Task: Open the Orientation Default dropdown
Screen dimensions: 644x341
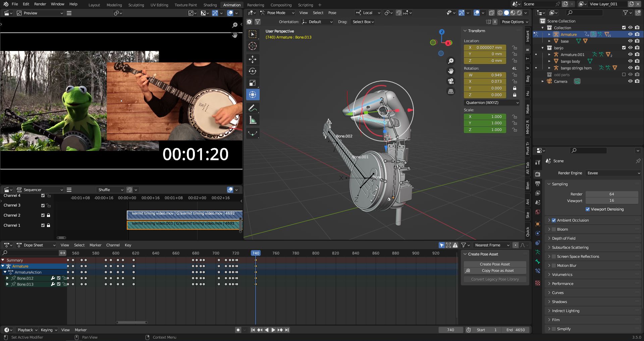Action: point(317,22)
